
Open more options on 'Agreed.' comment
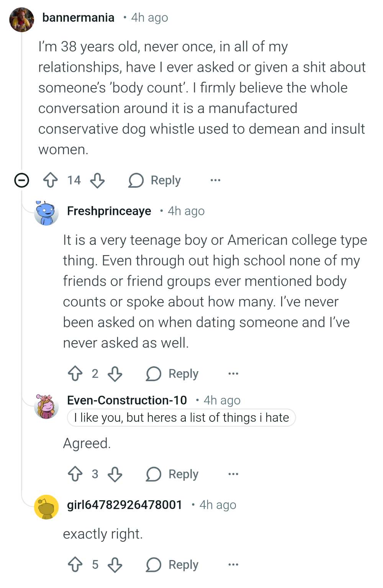(x=233, y=474)
